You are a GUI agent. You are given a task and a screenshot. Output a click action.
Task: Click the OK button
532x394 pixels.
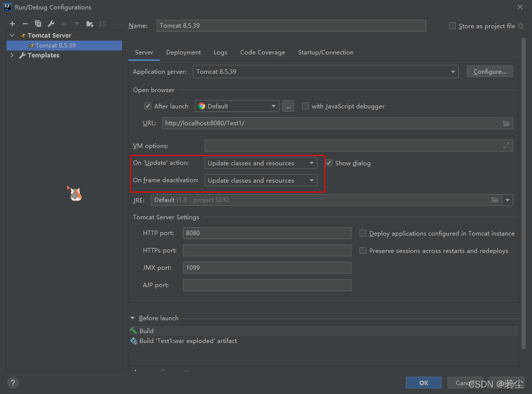click(x=423, y=383)
